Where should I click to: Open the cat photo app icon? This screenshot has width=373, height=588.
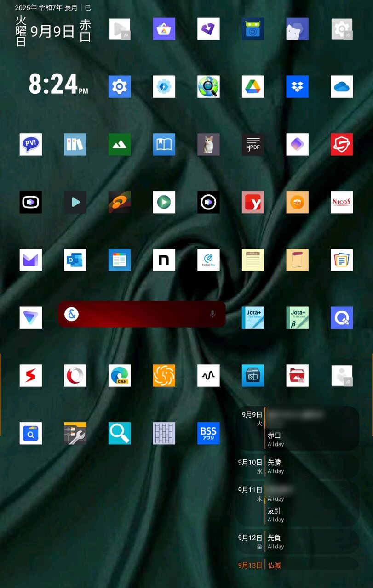(208, 144)
